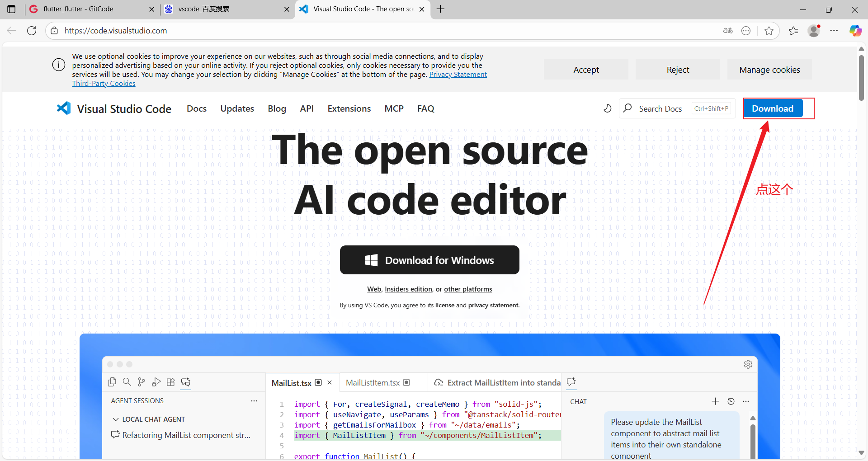The width and height of the screenshot is (868, 461).
Task: Open Manage cookies options
Action: 769,70
